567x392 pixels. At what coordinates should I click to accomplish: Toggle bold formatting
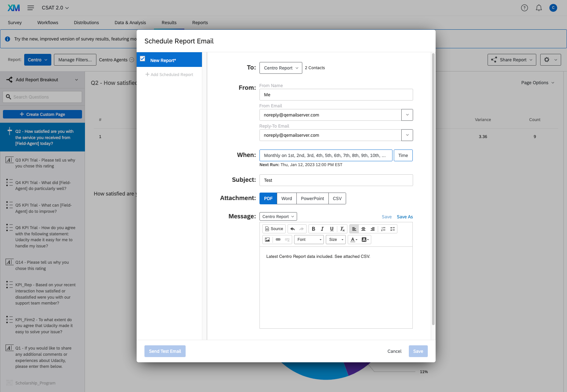[313, 229]
